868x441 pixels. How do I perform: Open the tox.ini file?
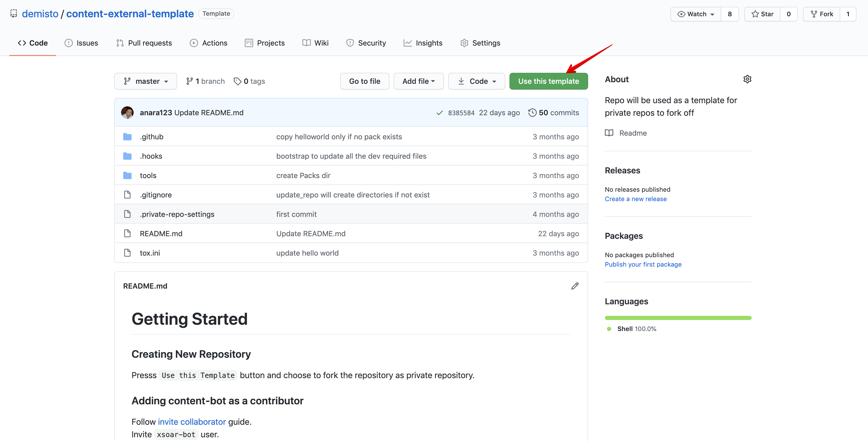tap(150, 253)
